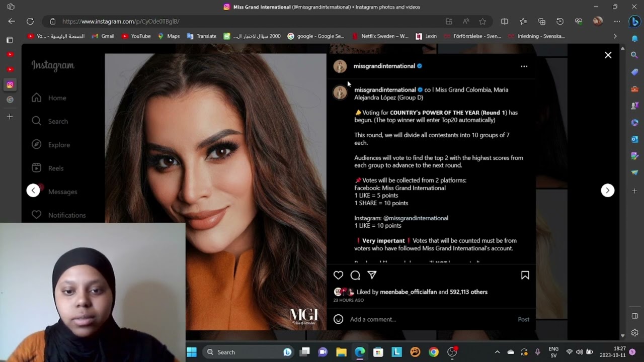Open File Explorer from the taskbar

pyautogui.click(x=342, y=352)
